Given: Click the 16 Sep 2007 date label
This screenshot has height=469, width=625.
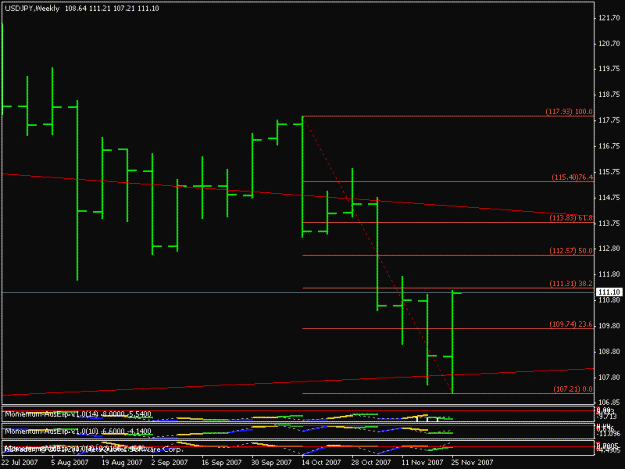Looking at the screenshot, I should tap(222, 462).
